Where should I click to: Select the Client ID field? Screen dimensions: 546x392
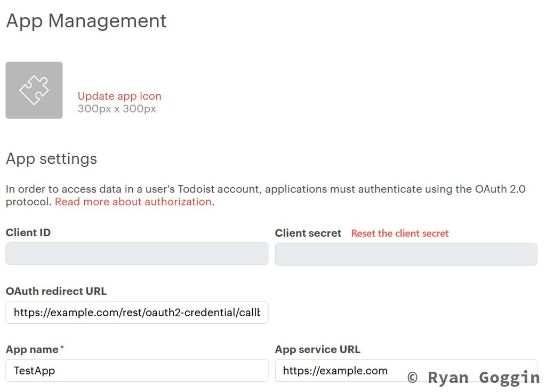coord(136,254)
